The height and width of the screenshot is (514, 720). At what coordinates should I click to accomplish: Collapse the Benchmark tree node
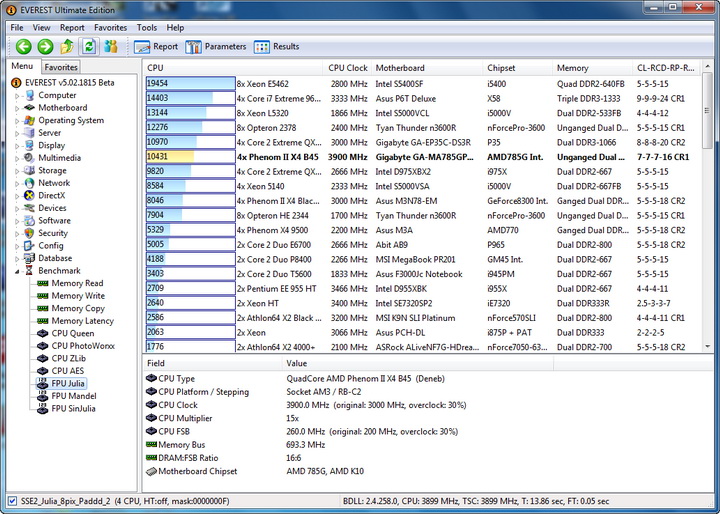[17, 271]
